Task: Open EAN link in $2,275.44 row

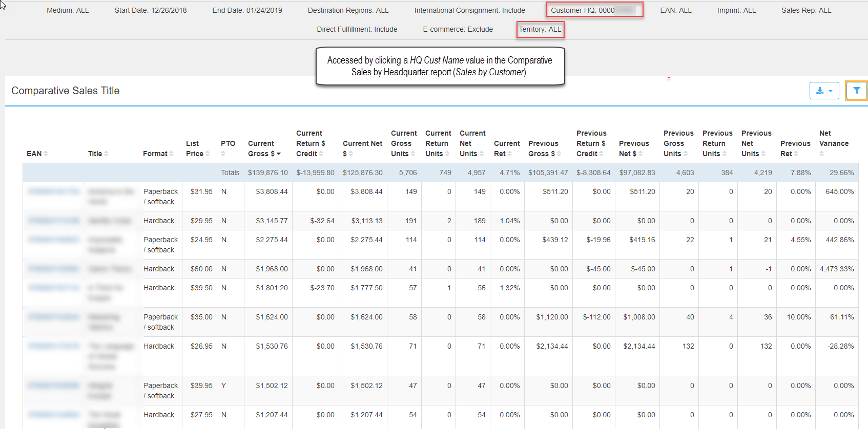Action: coord(54,240)
